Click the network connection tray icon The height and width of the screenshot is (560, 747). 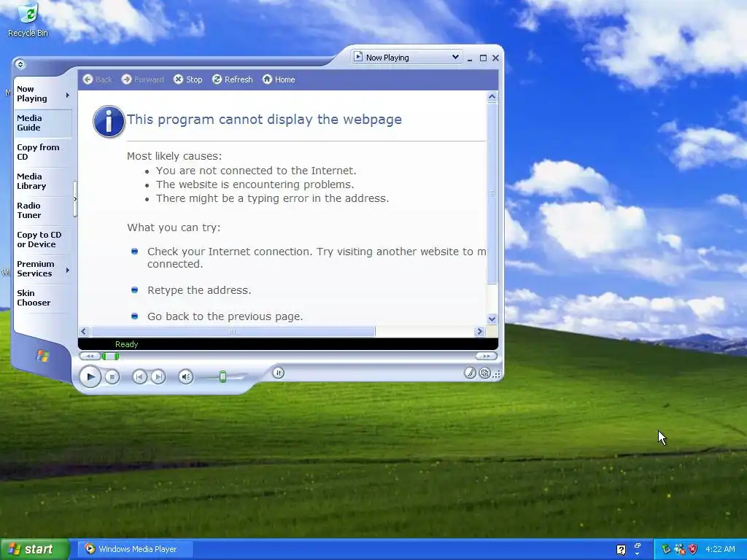[680, 550]
